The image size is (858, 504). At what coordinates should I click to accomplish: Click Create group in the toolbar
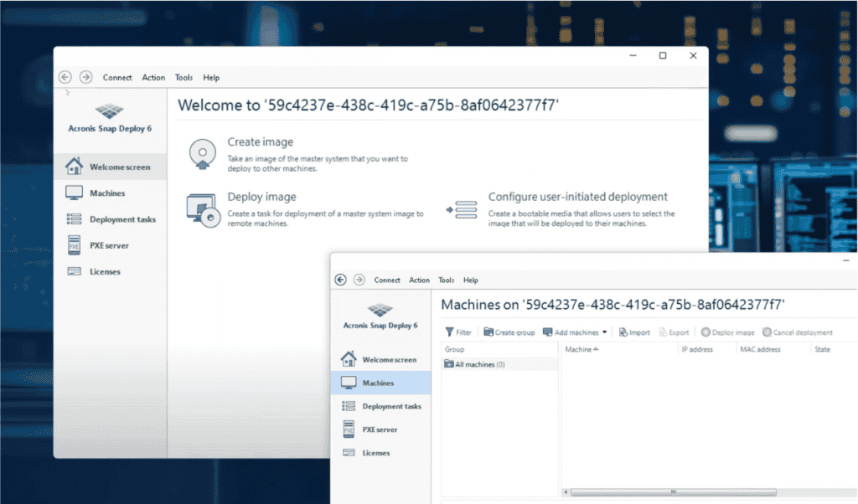[509, 332]
